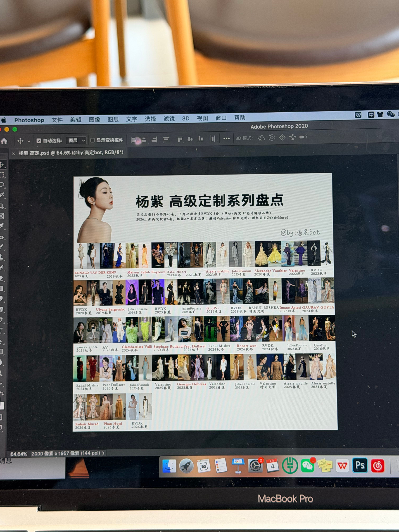Open WPS Office from the Dock
Screen dimensions: 399x532
[x=342, y=465]
